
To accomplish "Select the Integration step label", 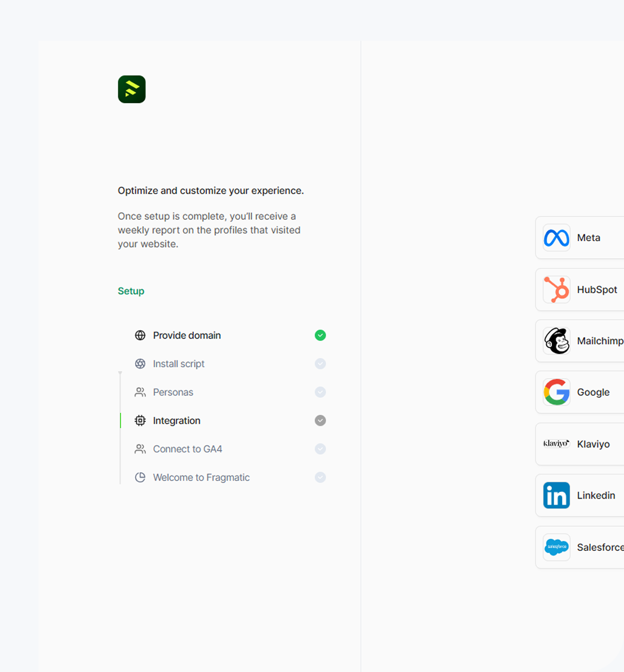I will [176, 421].
